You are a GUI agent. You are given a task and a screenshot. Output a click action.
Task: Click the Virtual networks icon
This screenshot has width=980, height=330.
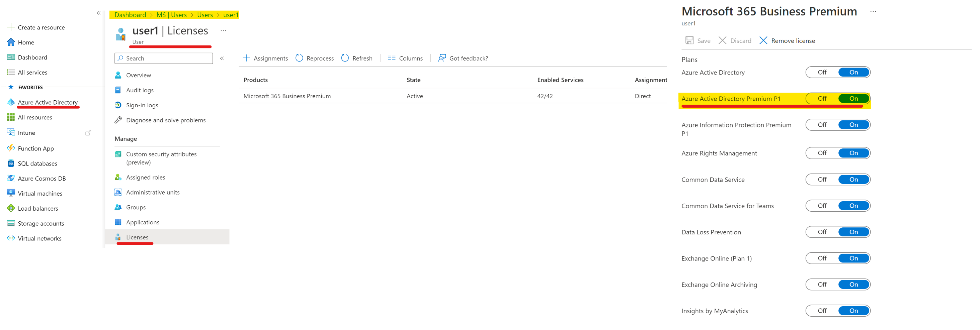11,238
